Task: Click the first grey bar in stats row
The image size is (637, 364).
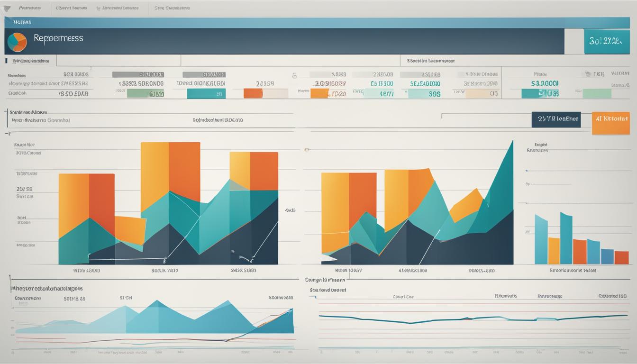Action: pyautogui.click(x=138, y=74)
